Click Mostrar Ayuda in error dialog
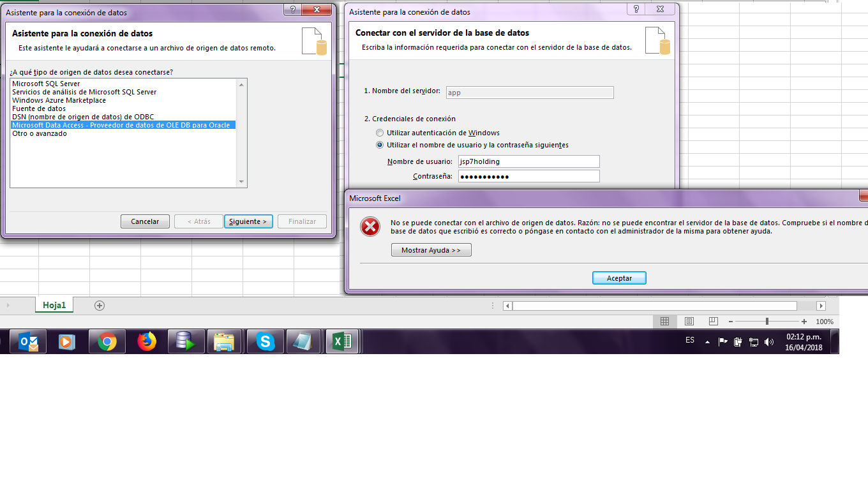 pos(431,250)
